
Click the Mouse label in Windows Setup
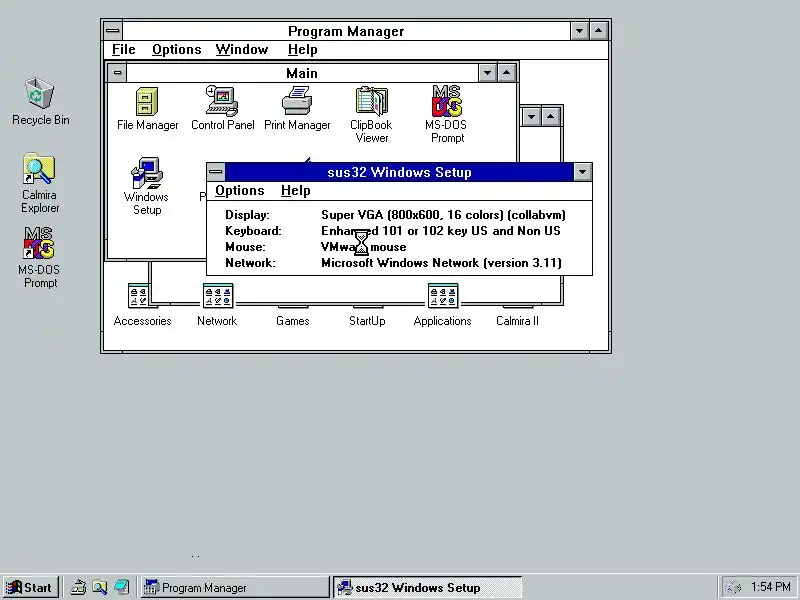(245, 247)
